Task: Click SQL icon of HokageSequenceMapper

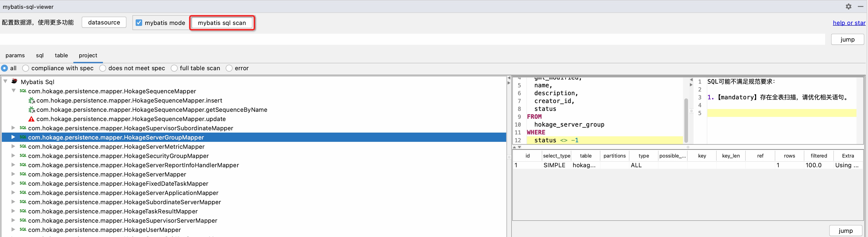Action: click(x=23, y=91)
